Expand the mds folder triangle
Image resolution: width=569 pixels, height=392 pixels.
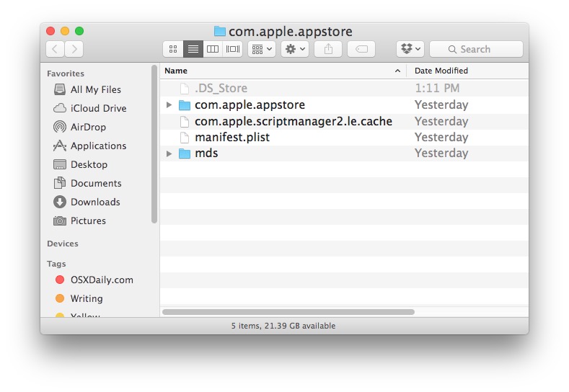point(169,153)
